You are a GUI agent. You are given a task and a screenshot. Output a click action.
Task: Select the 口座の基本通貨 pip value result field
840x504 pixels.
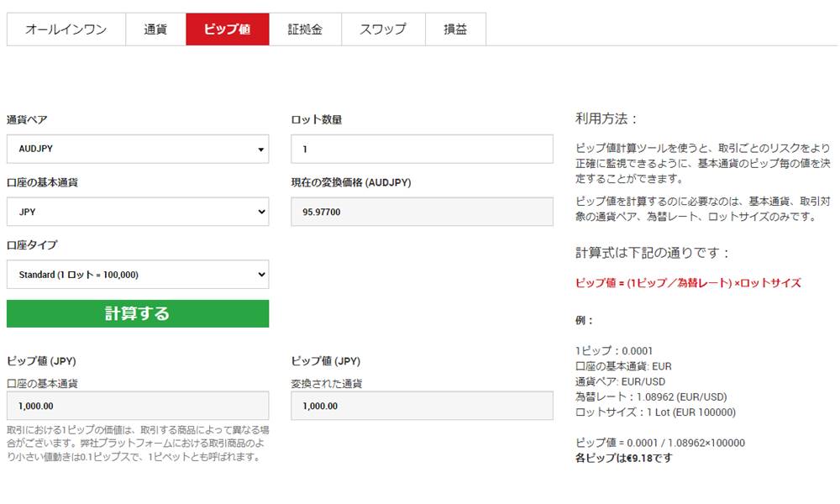point(138,406)
